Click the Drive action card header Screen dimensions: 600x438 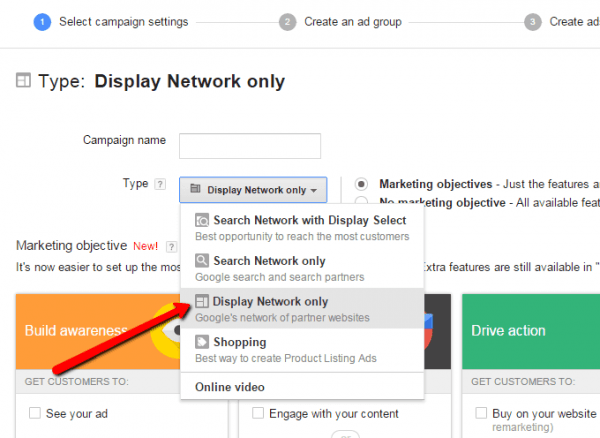pos(531,331)
